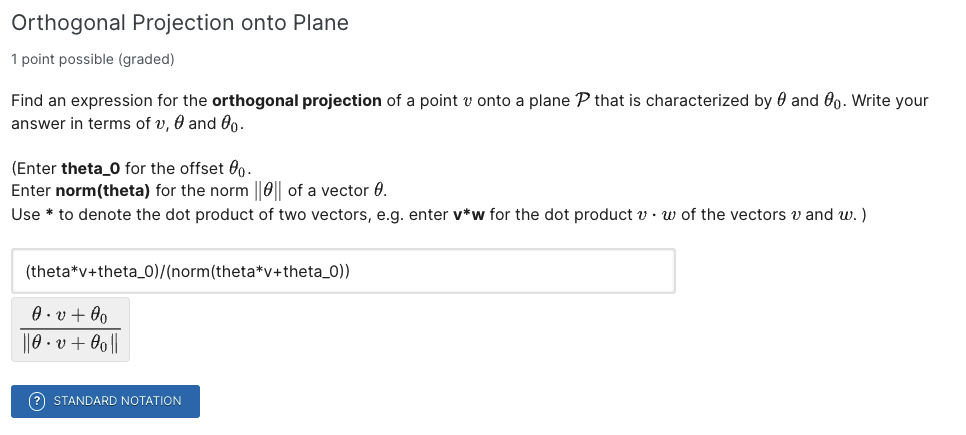
Task: Click the denominator with norm bars
Action: (70, 343)
